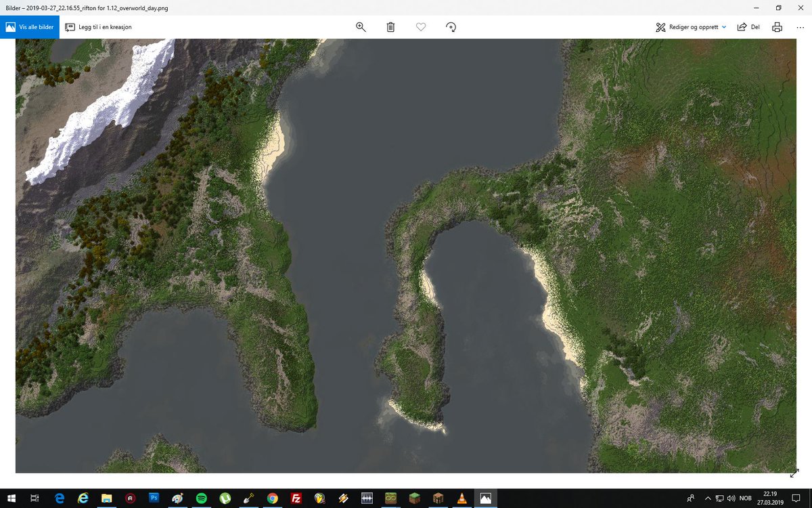The width and height of the screenshot is (812, 508).
Task: Open the red circle A taskbar app
Action: click(130, 499)
